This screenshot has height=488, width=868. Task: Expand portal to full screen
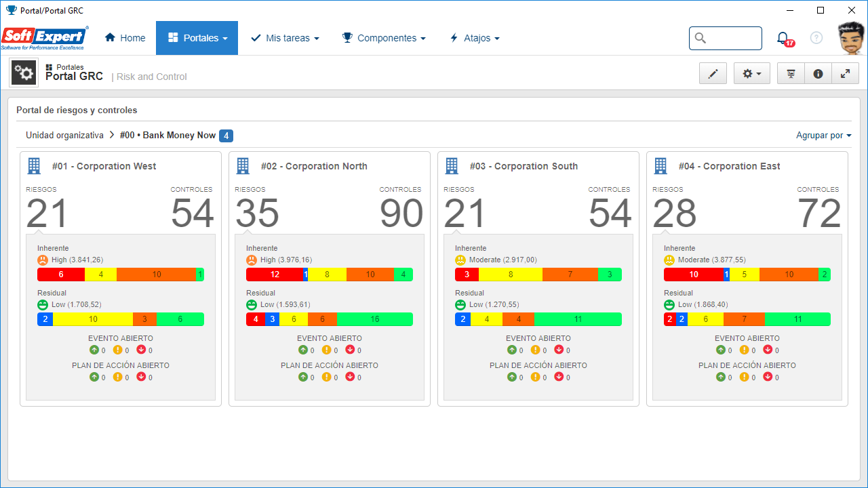(x=845, y=73)
